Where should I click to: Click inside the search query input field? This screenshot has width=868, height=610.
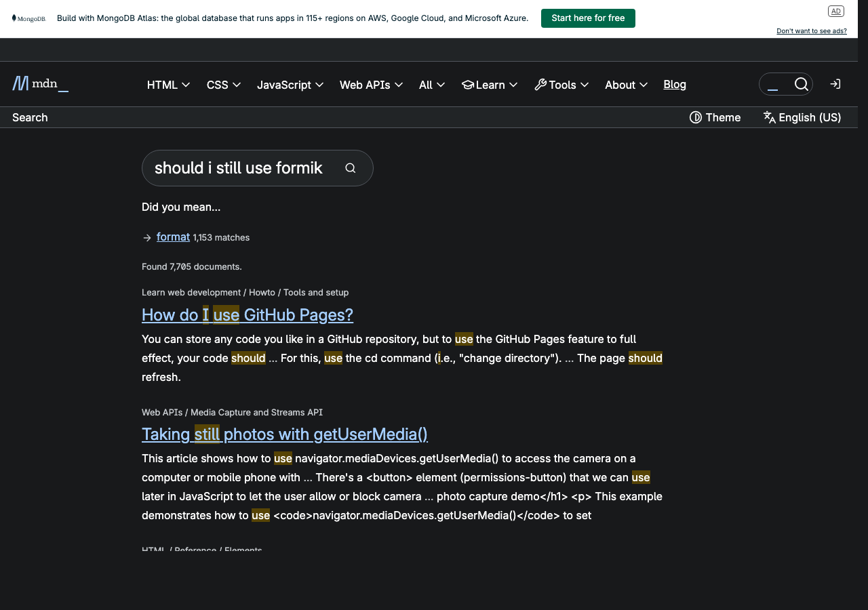click(237, 167)
